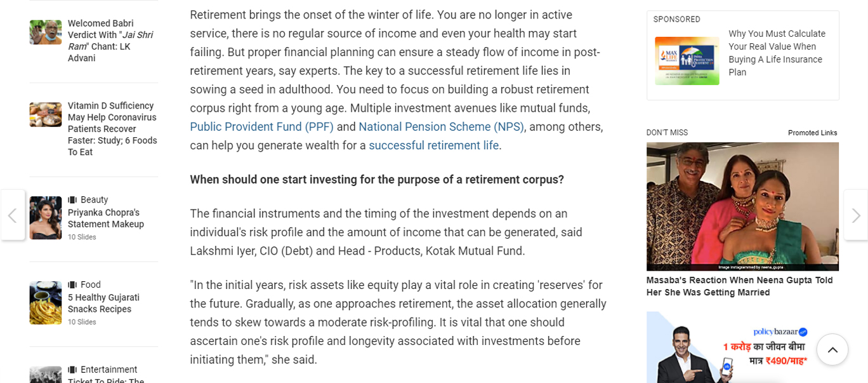This screenshot has width=868, height=383.
Task: Click slideshow icon beside Food label
Action: 72,285
